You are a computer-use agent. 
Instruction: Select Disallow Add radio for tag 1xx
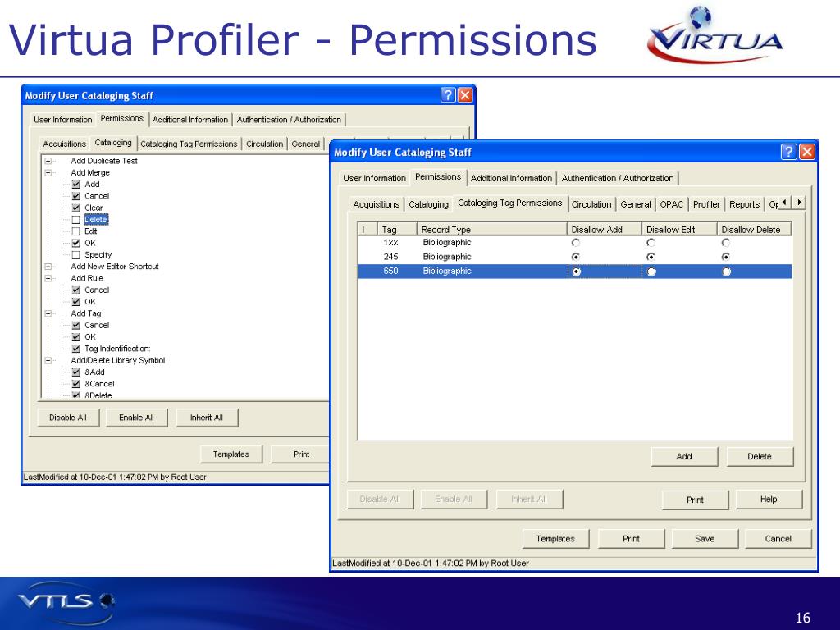point(576,243)
